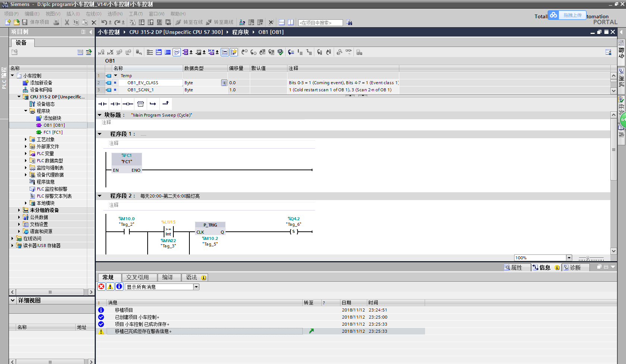
Task: Collapse the 详细视图 panel
Action: [x=13, y=300]
